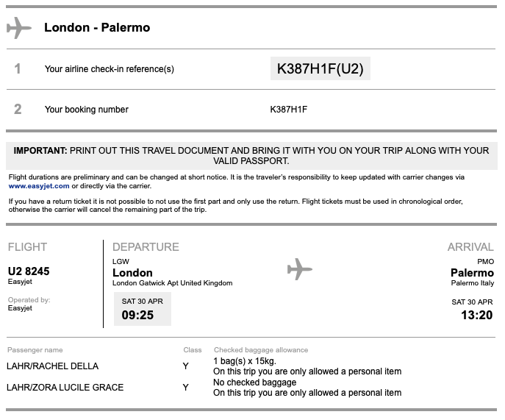Select passenger LAHR/RACHEL DELLA
Image resolution: width=505 pixels, height=420 pixels.
[52, 366]
